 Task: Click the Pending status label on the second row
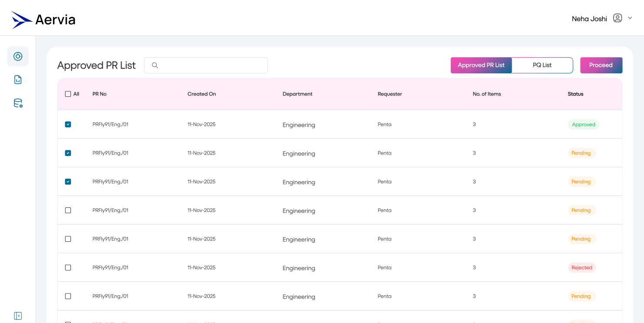click(x=581, y=153)
